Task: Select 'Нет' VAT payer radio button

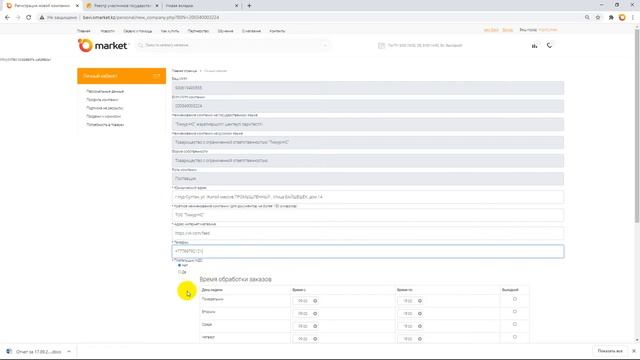Action: click(180, 265)
